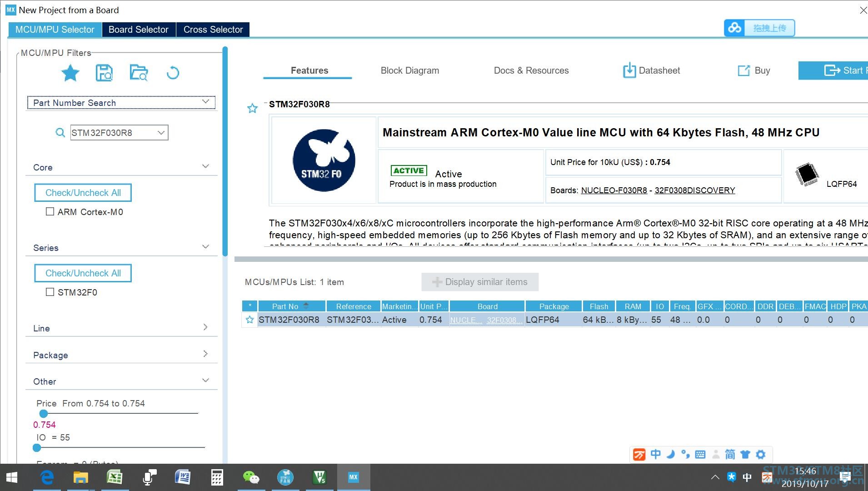This screenshot has width=868, height=491.
Task: Open IME settings gear on the floating bar
Action: coord(761,454)
